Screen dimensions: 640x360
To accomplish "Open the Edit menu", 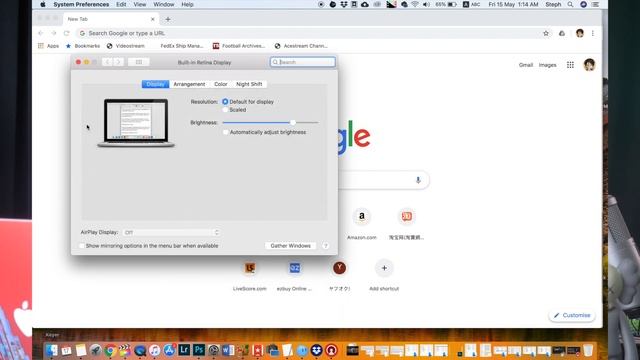I will [121, 4].
